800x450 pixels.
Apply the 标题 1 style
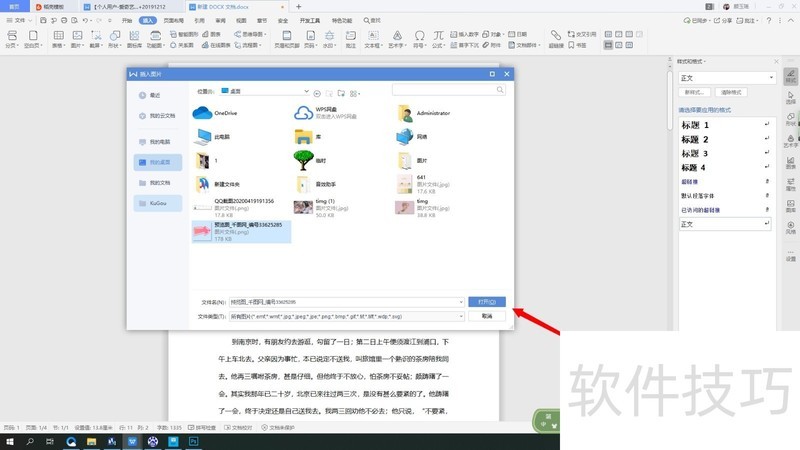click(725, 125)
